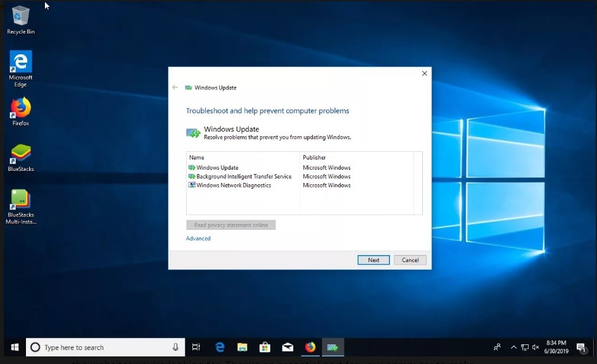Select Windows Update in the list
Image resolution: width=597 pixels, height=364 pixels.
coord(217,168)
